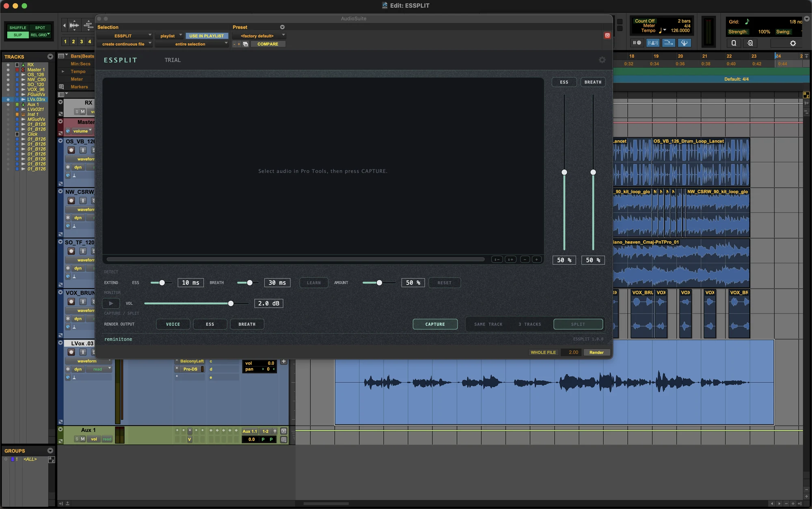This screenshot has width=812, height=509.
Task: Open REL GRID mode dropdown
Action: [40, 35]
